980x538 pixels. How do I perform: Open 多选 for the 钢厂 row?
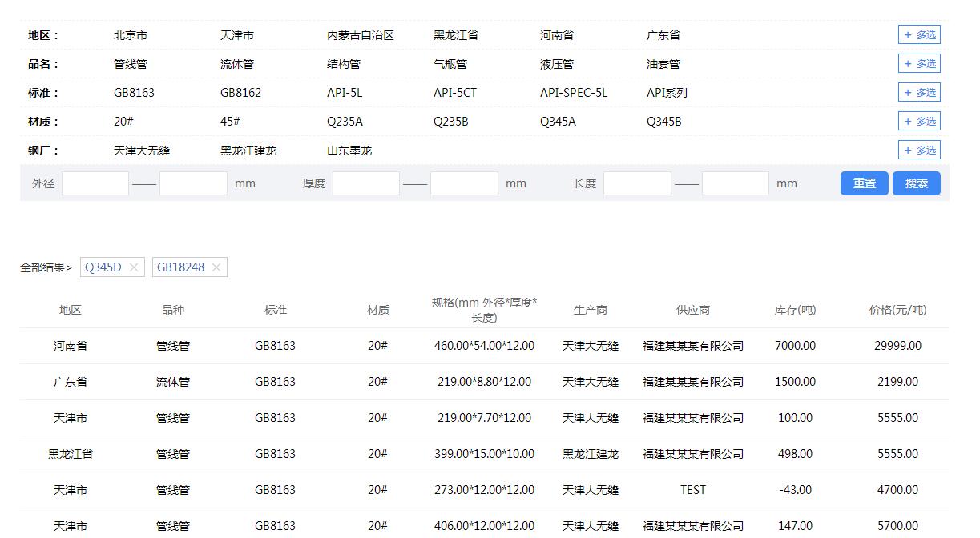coord(918,150)
